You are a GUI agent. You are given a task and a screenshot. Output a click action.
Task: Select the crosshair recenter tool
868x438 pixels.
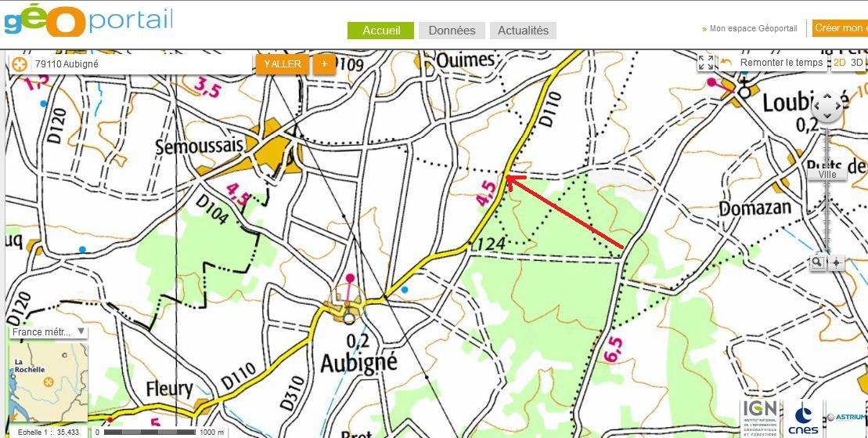pyautogui.click(x=837, y=263)
